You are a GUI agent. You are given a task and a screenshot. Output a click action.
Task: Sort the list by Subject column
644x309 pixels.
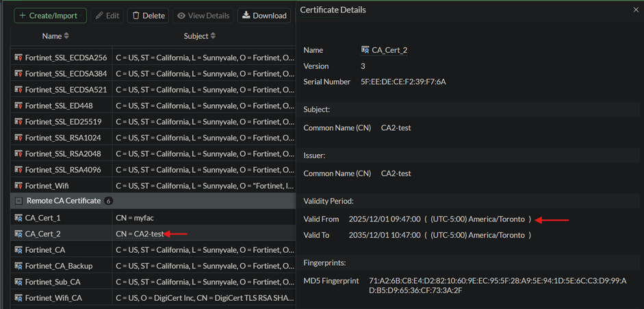point(200,36)
